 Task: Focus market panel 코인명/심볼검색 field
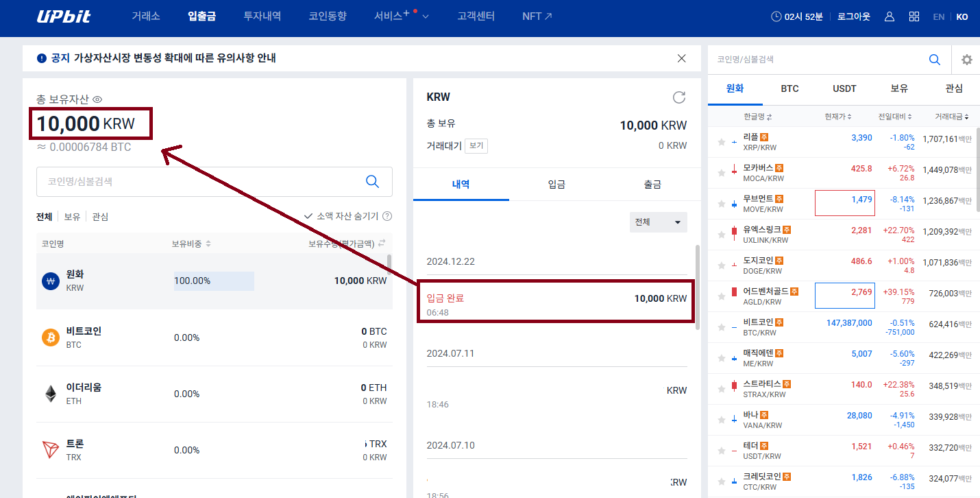click(819, 60)
